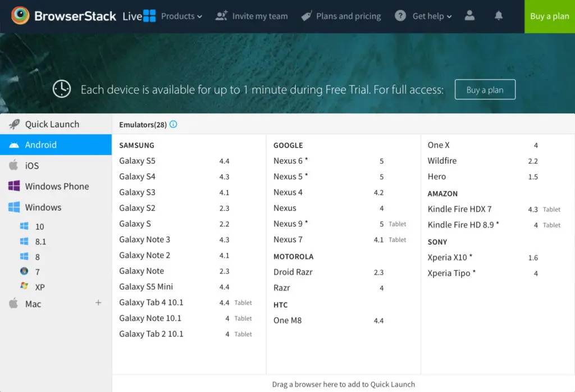Open the user account profile icon
The image size is (575, 392).
click(x=469, y=15)
